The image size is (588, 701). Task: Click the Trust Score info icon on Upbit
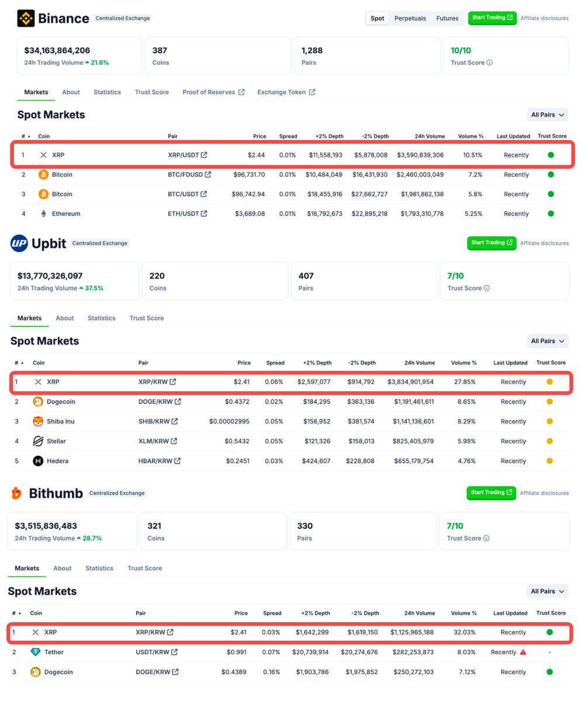pos(486,288)
